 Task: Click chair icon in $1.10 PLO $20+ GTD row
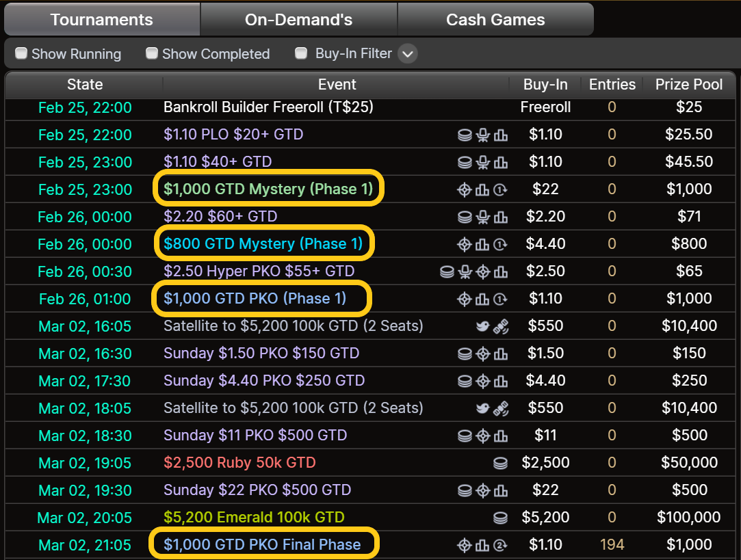click(x=482, y=135)
